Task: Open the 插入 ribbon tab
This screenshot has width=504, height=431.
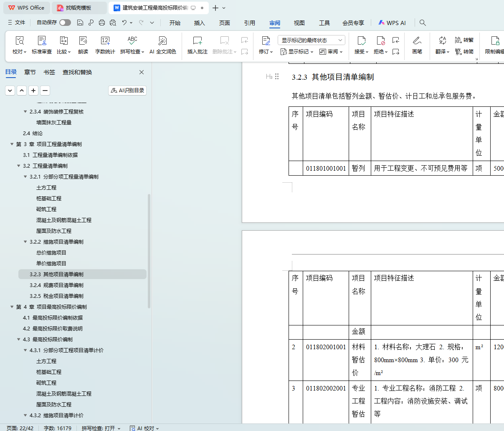Action: (x=200, y=23)
